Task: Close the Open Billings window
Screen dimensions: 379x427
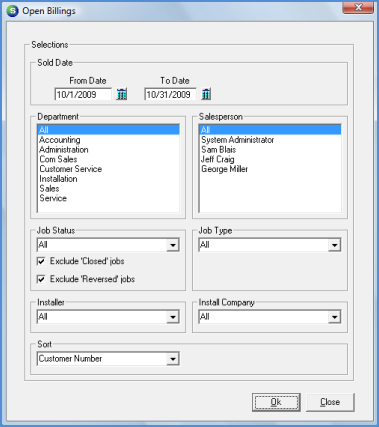Action: pos(358,7)
